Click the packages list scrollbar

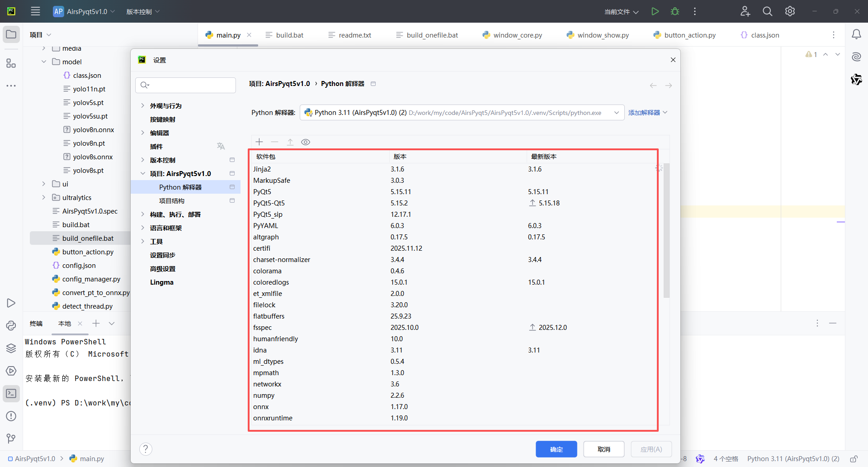tap(666, 231)
